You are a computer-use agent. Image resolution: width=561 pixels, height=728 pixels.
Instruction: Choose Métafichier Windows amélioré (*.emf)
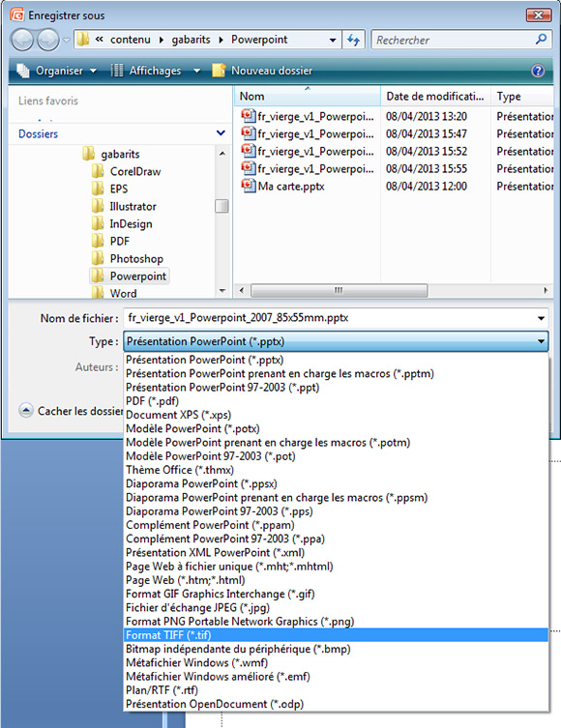336,677
